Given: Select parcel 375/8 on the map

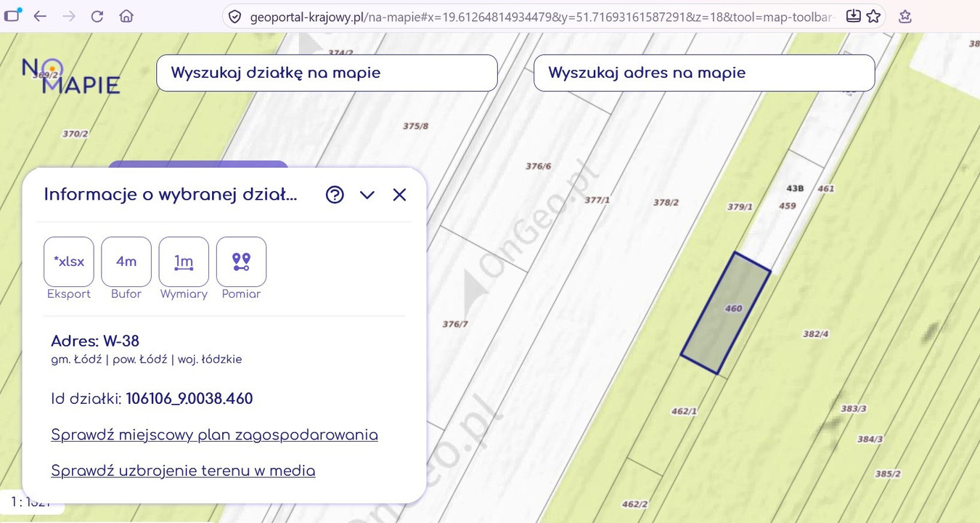Looking at the screenshot, I should pyautogui.click(x=415, y=126).
